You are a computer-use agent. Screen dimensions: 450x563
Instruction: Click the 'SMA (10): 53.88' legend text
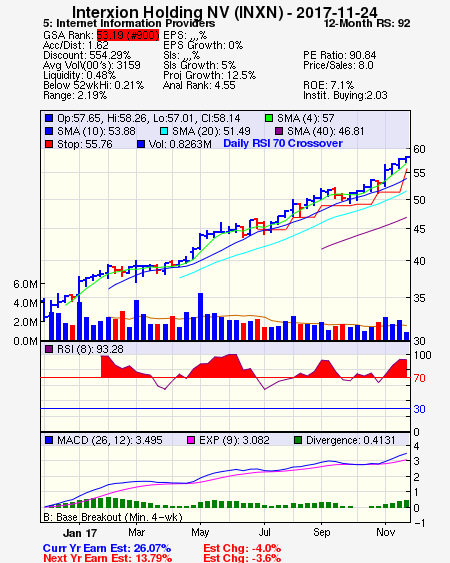point(96,131)
